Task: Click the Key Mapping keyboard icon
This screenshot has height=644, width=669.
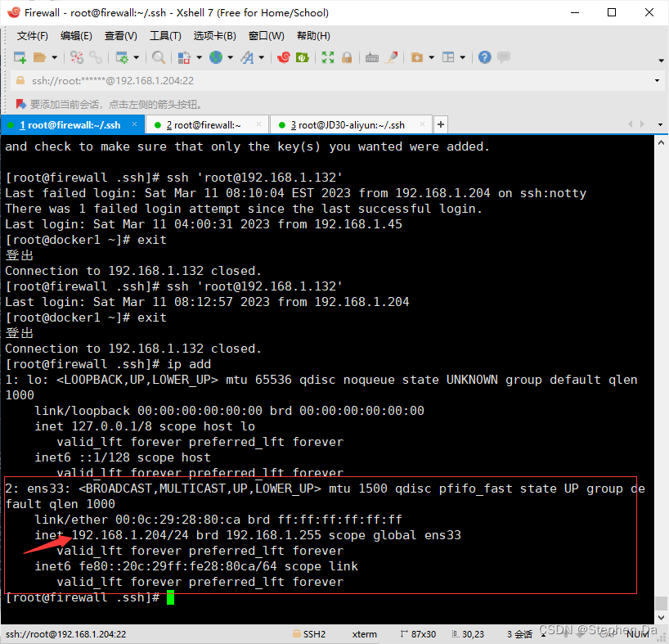Action: pos(372,57)
